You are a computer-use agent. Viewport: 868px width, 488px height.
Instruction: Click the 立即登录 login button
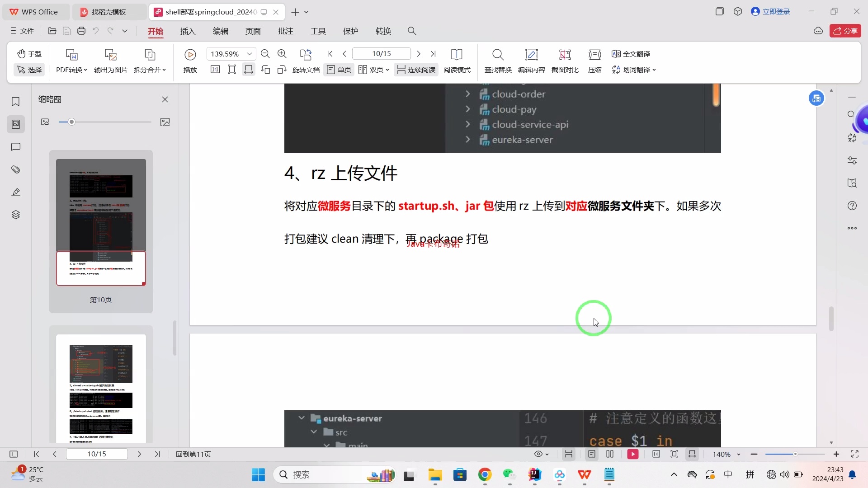pos(771,11)
